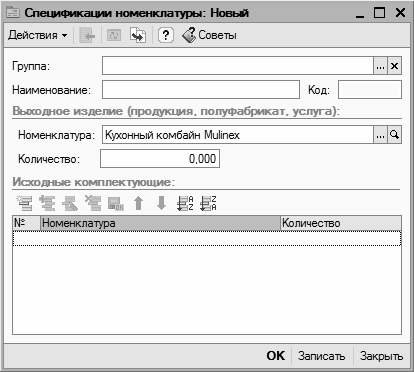
Task: Sort components ascending A-Z
Action: coord(185,203)
